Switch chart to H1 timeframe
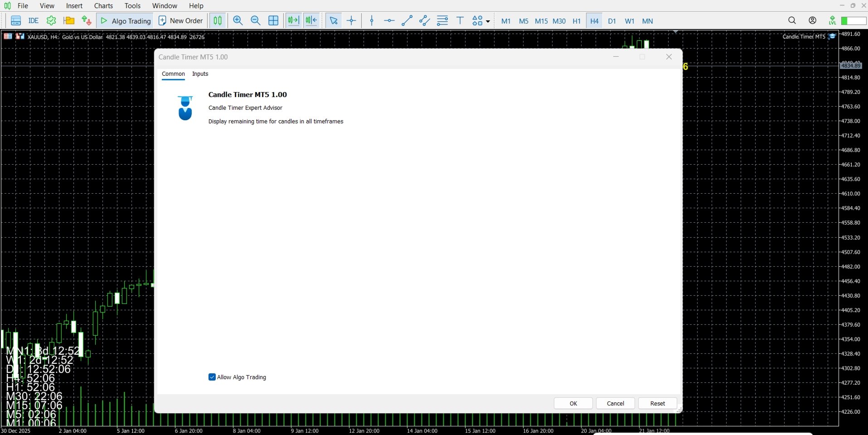The width and height of the screenshot is (868, 435). [577, 21]
